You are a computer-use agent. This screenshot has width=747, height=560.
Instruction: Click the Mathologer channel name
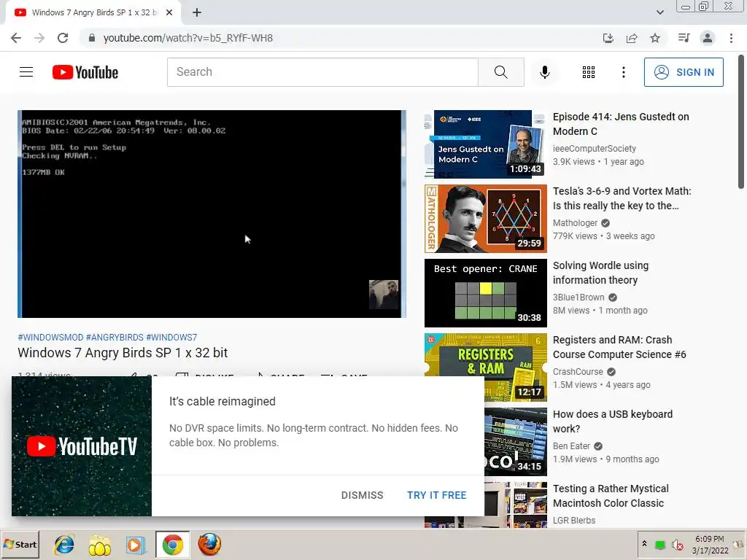click(575, 223)
